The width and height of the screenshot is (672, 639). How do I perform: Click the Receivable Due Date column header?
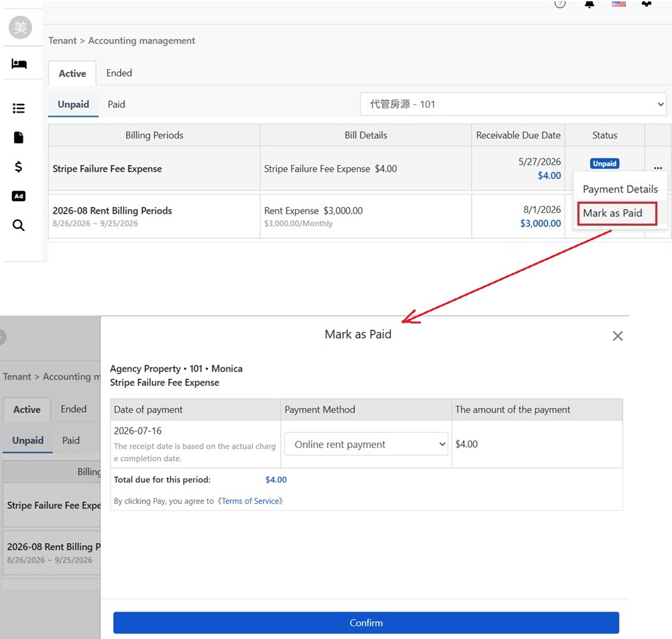click(x=518, y=135)
